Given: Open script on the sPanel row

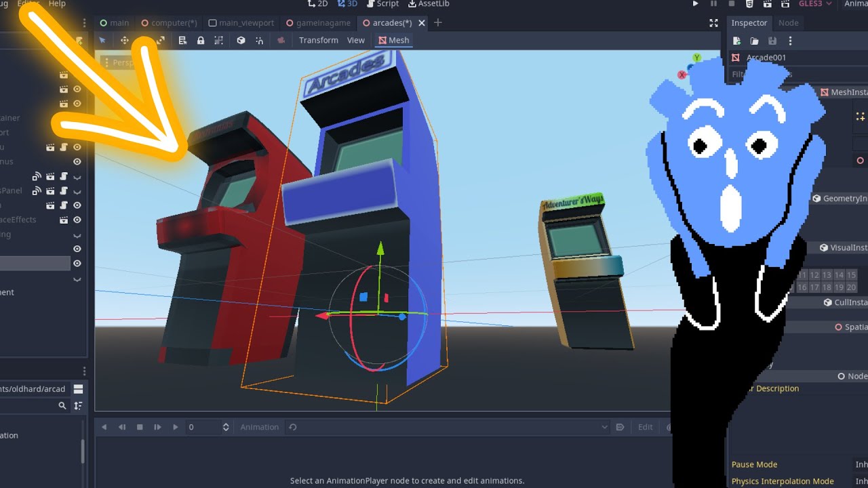Looking at the screenshot, I should tap(63, 191).
